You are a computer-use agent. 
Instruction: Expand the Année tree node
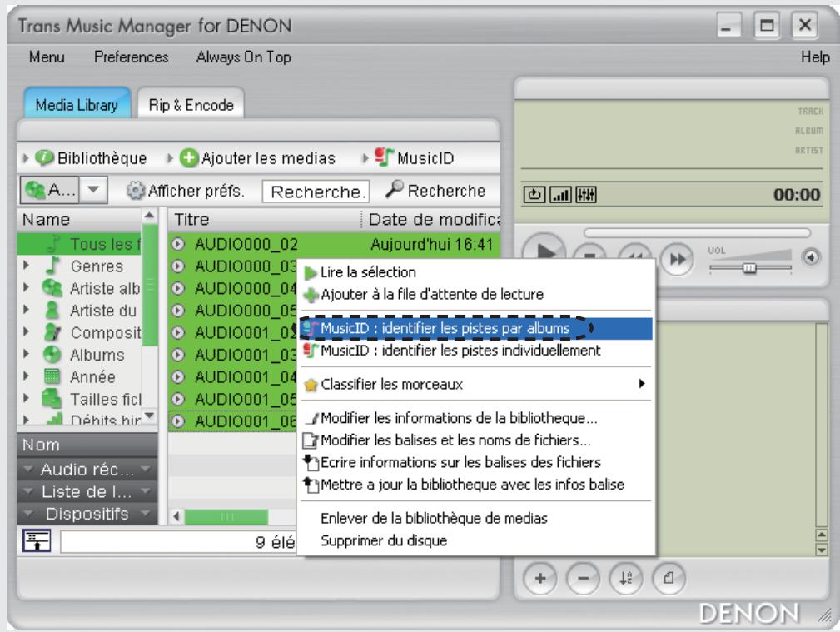click(27, 376)
